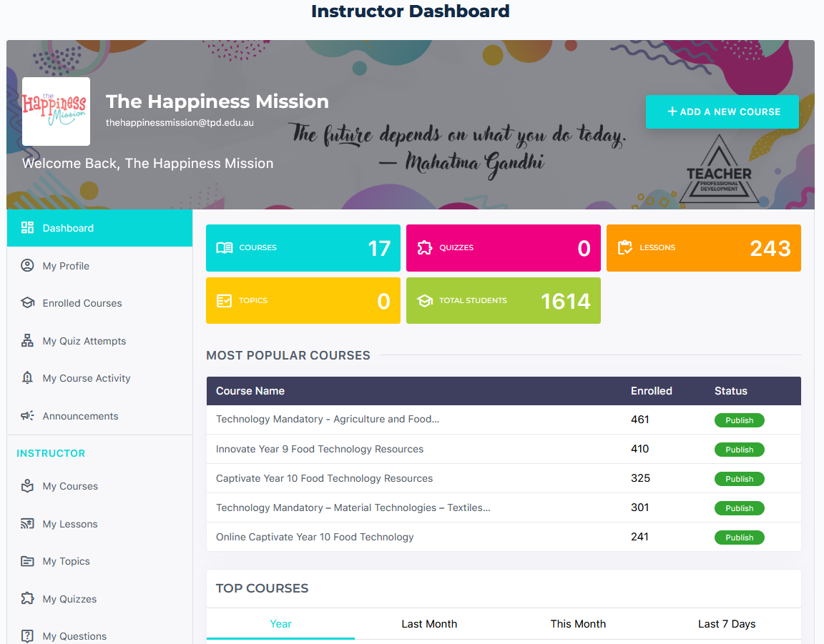The width and height of the screenshot is (824, 644).
Task: Open My Topics via its folder icon
Action: [26, 561]
